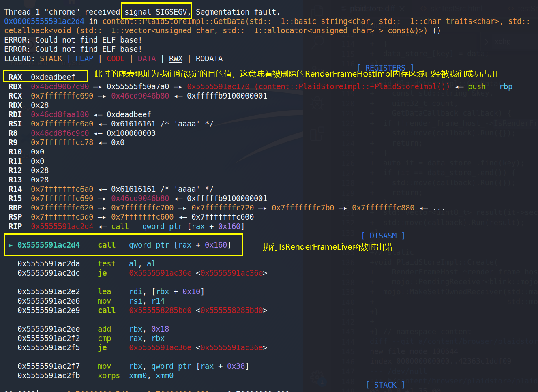Click the STACK section header at bottom
The height and width of the screenshot is (392, 538).
[x=385, y=385]
